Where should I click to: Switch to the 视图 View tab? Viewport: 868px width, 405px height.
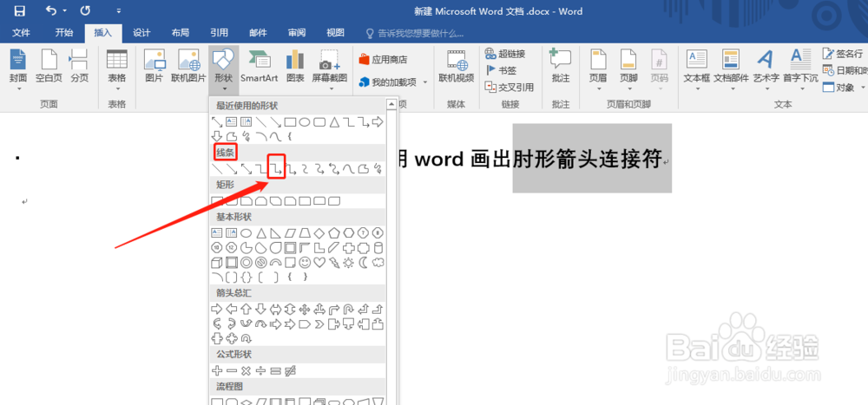pos(335,33)
